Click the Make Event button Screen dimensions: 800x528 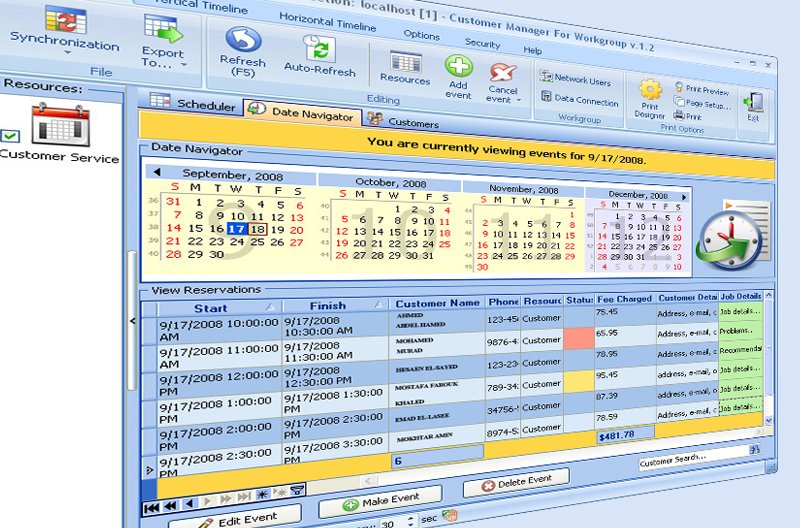coord(380,501)
